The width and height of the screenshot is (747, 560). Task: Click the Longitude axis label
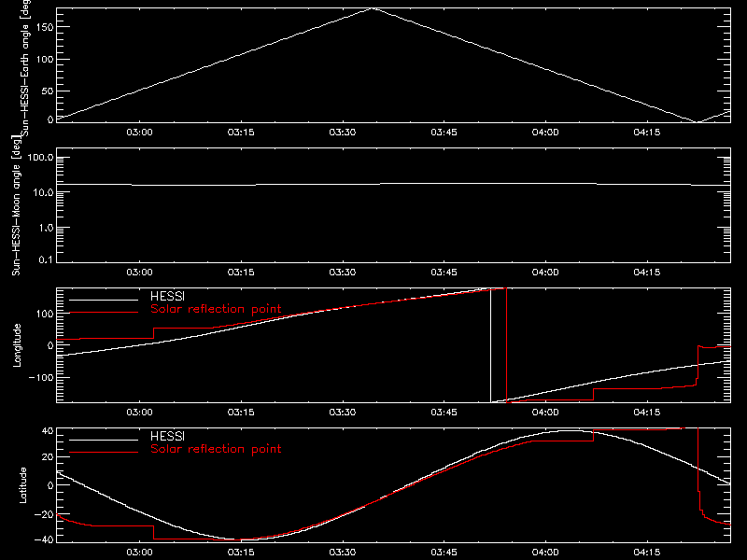17,345
